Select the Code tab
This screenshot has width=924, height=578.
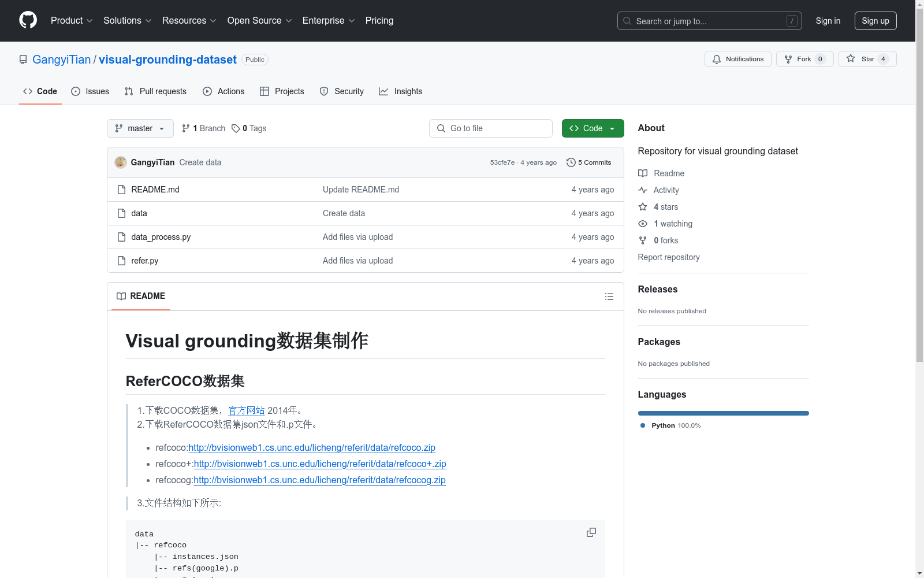tap(40, 91)
